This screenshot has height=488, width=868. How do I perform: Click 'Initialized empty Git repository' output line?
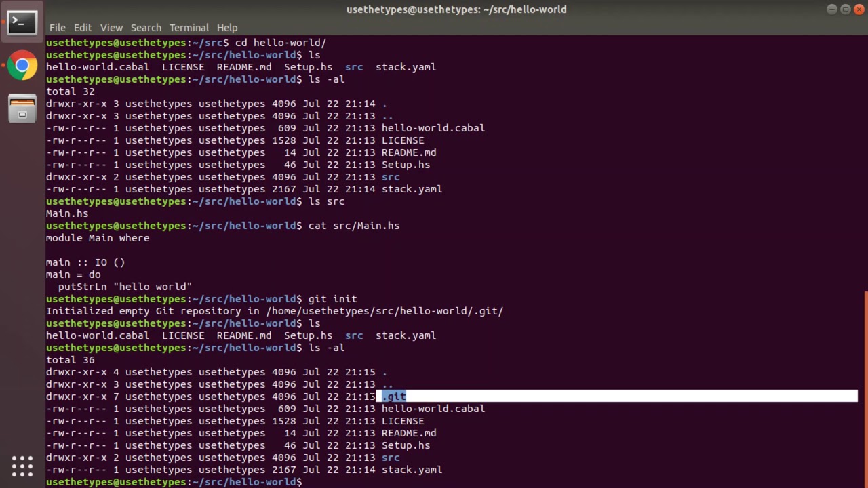(x=275, y=311)
